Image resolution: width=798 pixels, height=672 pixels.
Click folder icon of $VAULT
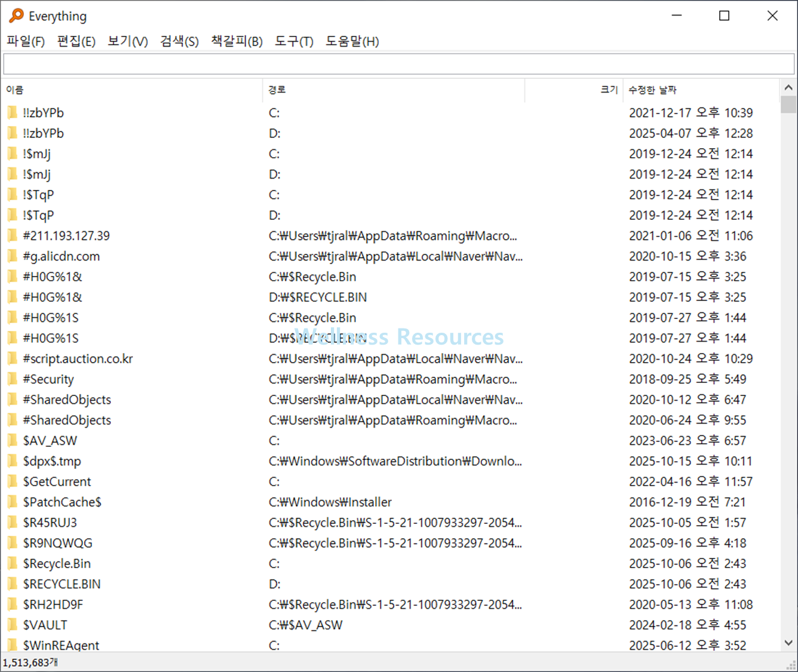(x=13, y=625)
